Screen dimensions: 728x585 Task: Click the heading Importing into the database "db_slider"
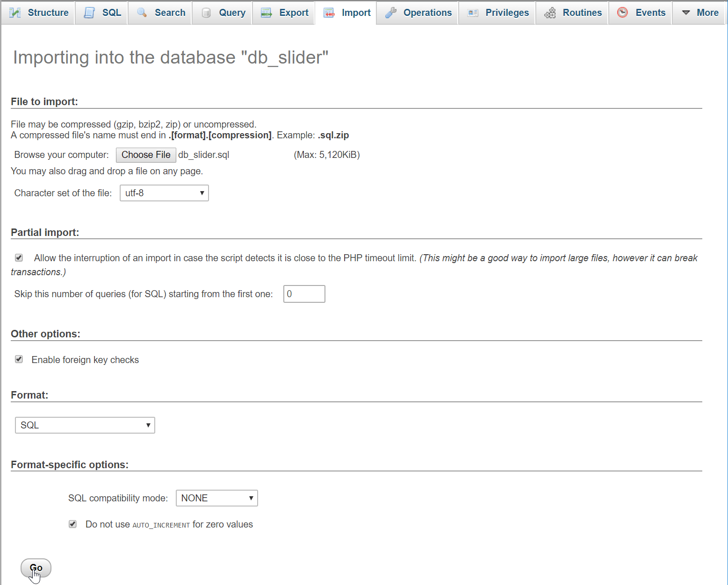click(171, 57)
